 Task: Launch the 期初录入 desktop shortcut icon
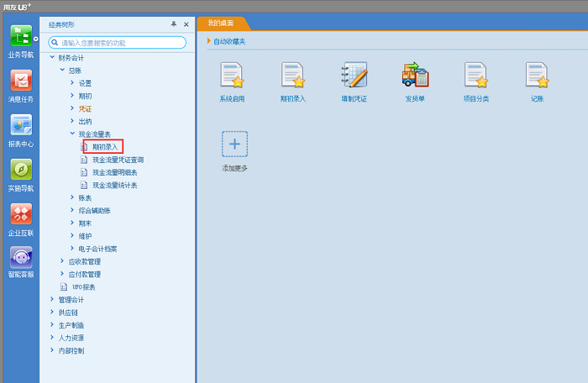(293, 75)
